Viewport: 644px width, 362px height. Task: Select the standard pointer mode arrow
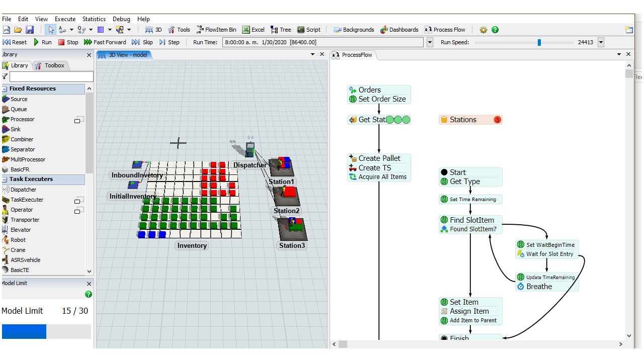tap(50, 30)
